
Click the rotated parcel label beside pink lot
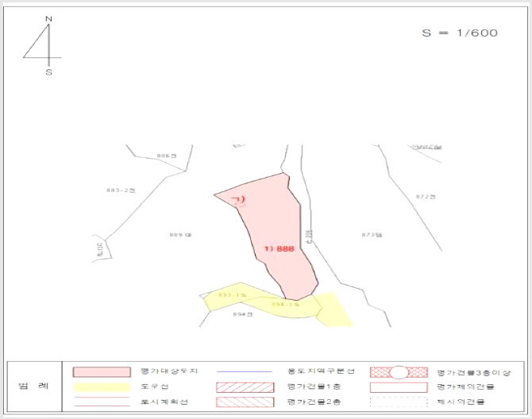pos(308,236)
